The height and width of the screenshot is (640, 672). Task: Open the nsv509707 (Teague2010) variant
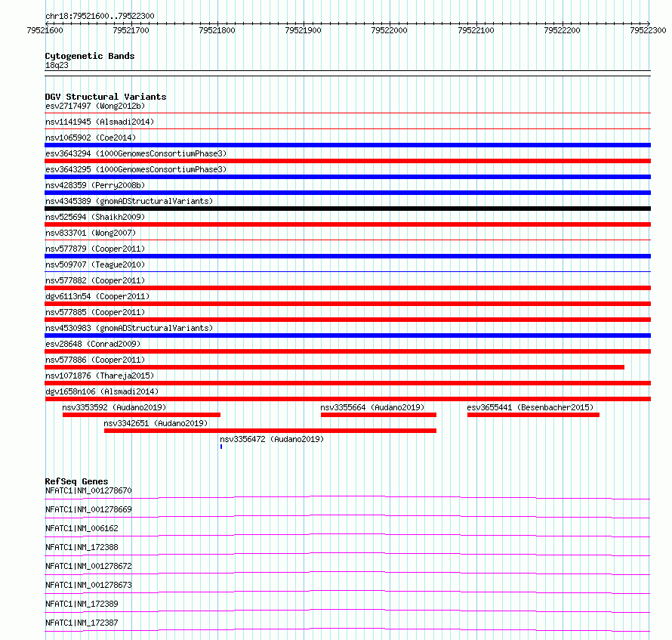point(95,264)
